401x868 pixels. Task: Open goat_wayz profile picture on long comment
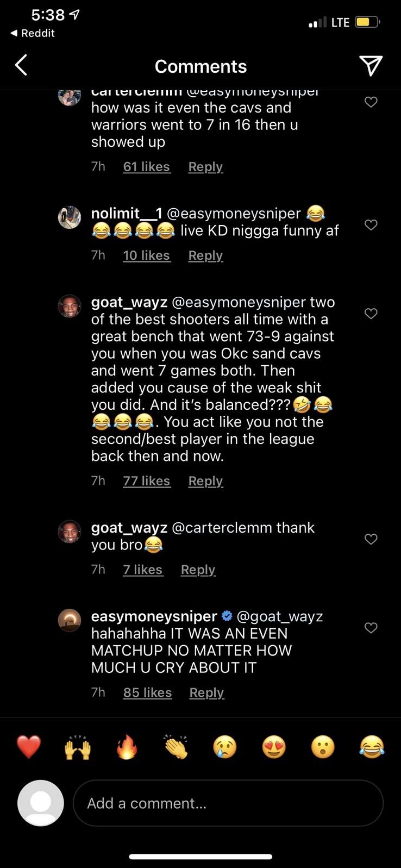click(70, 306)
